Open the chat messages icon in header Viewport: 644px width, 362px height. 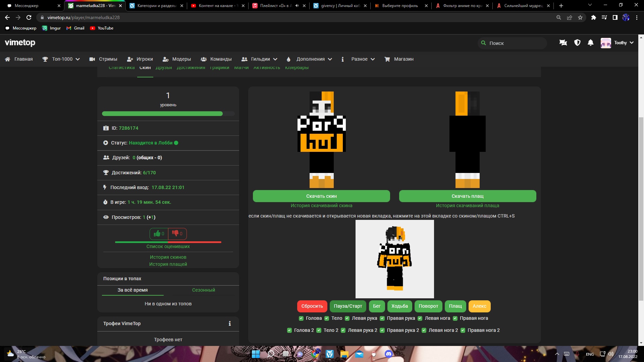563,43
